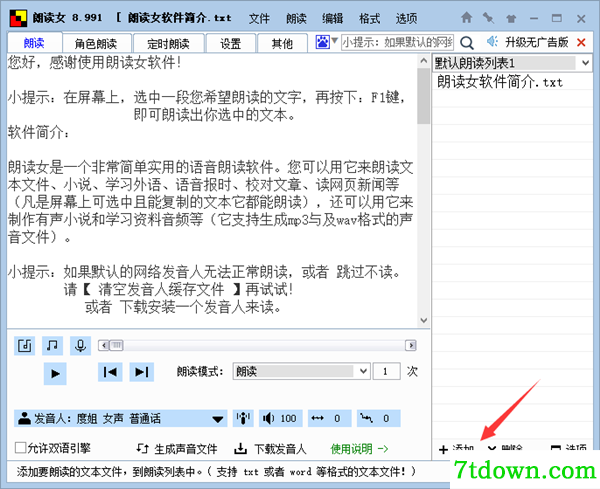Click the 软件简介 line in text
This screenshot has width=600, height=489.
(39, 133)
